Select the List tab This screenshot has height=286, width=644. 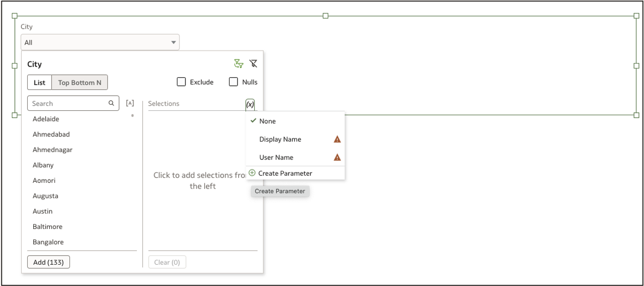pyautogui.click(x=40, y=82)
